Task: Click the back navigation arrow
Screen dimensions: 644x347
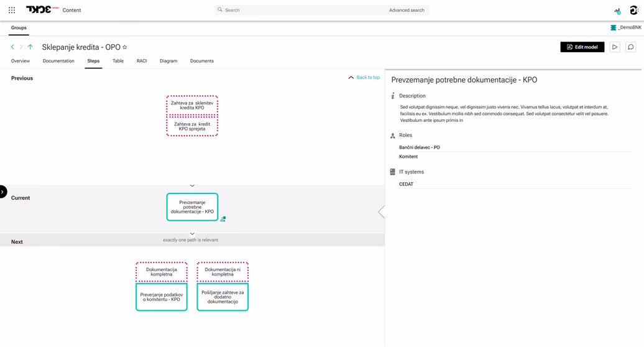Action: 12,47
